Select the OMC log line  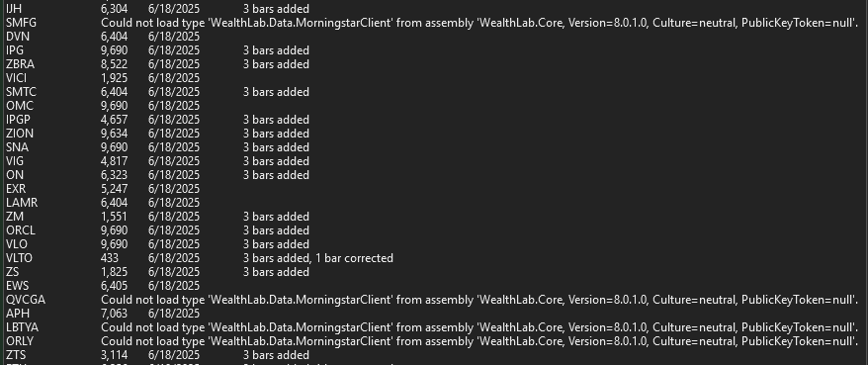point(434,106)
